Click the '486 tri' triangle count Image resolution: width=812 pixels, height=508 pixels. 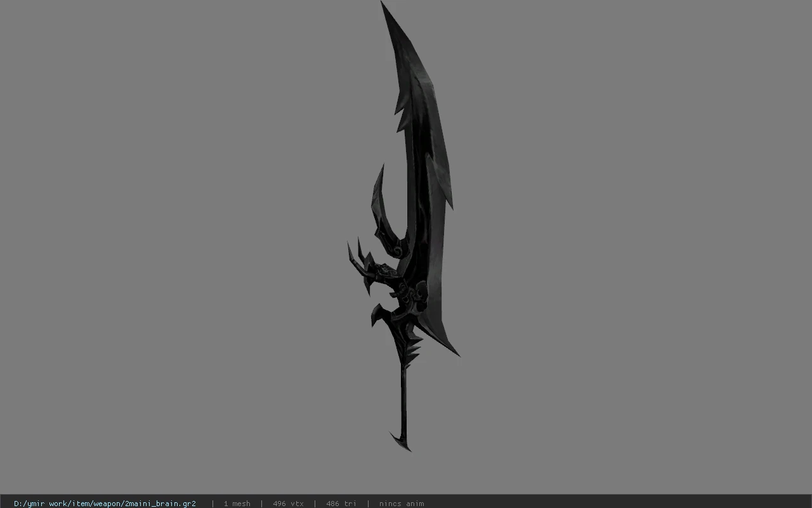pos(341,504)
